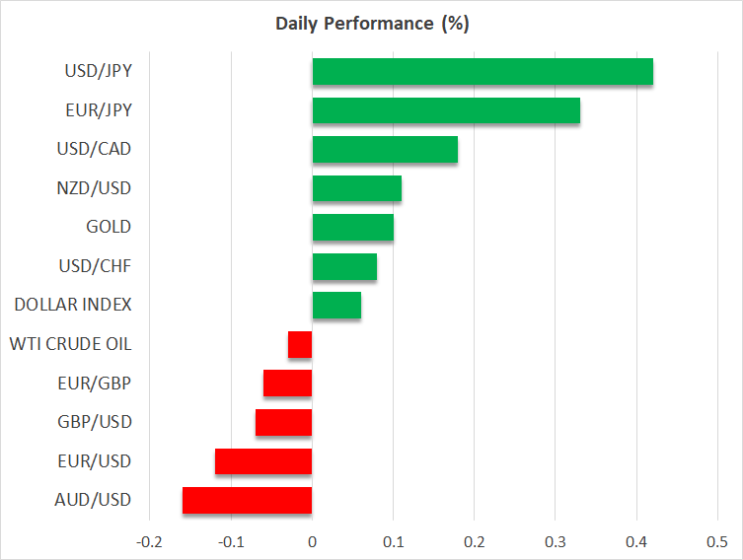Image resolution: width=743 pixels, height=560 pixels.
Task: Click the 0.5 tick label on the axis
Action: coord(717,542)
